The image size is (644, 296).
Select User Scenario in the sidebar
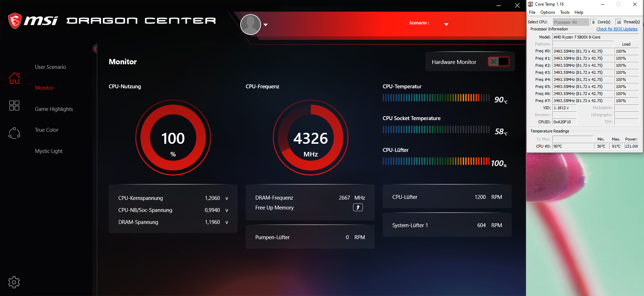pyautogui.click(x=50, y=67)
